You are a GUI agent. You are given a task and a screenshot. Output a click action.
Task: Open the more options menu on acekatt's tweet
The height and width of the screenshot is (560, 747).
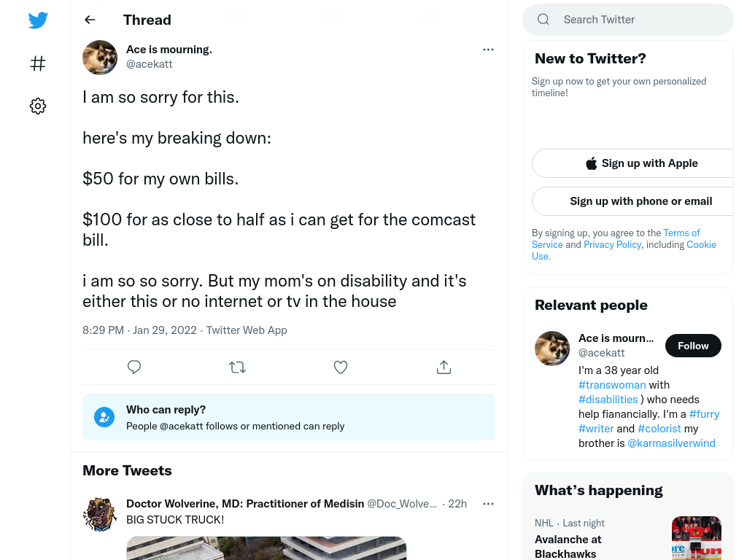click(488, 50)
